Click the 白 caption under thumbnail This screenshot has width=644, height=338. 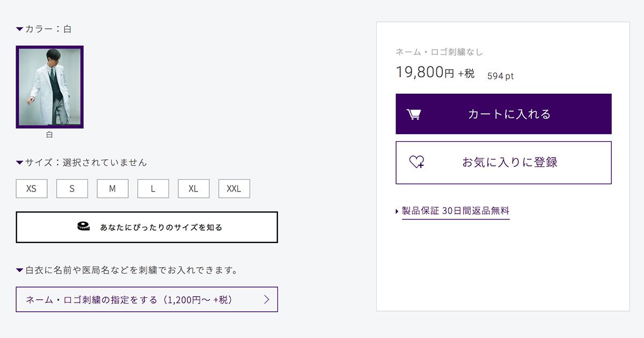pos(49,135)
